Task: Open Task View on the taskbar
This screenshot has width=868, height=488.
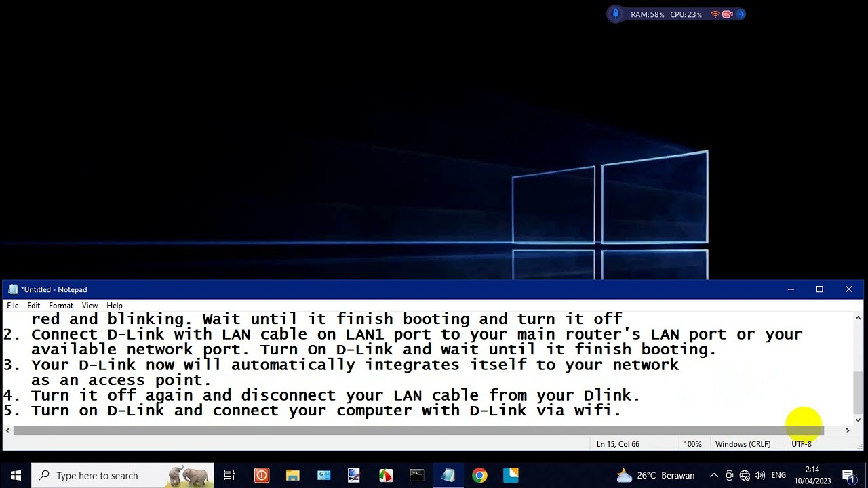Action: [x=229, y=476]
